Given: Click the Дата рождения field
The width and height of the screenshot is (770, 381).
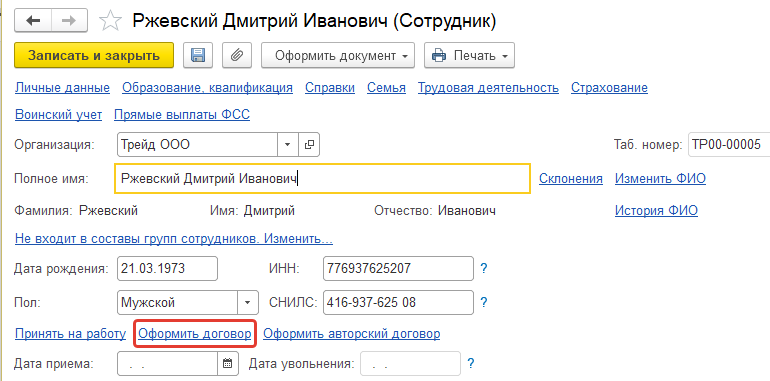Looking at the screenshot, I should click(x=167, y=268).
